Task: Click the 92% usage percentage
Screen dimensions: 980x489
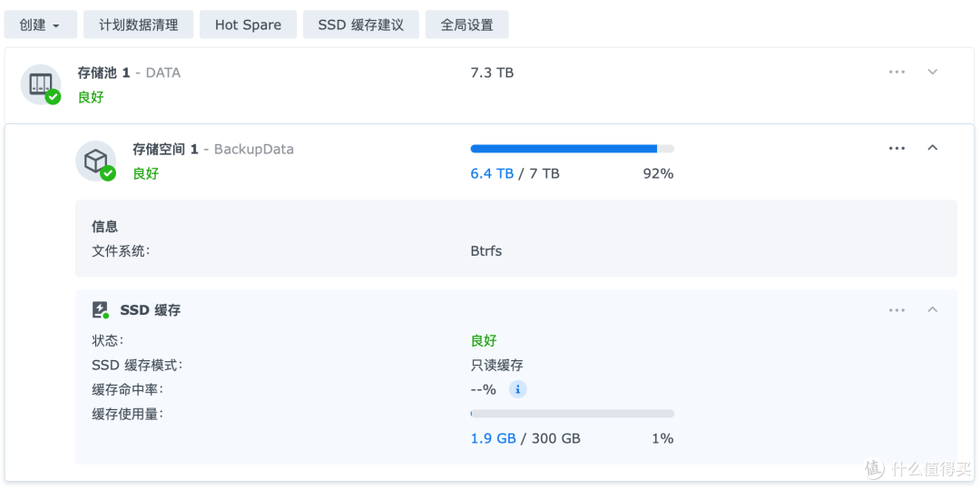Action: pos(658,173)
